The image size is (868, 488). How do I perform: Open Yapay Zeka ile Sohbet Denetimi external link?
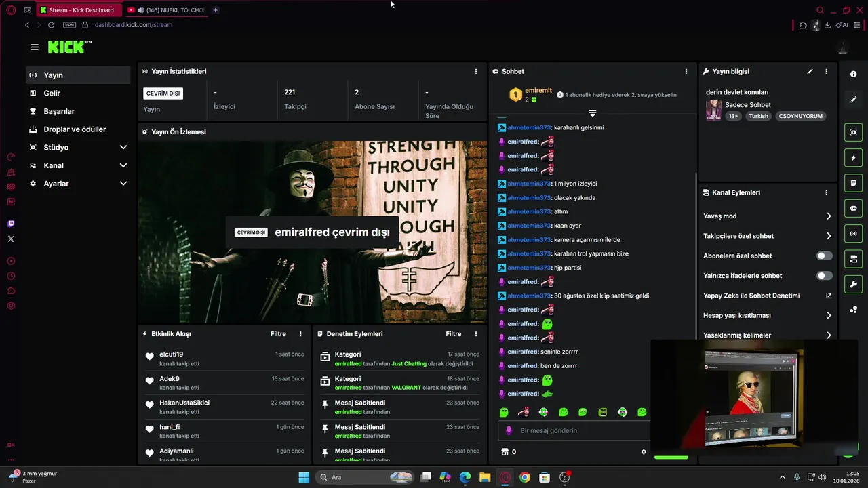click(829, 296)
